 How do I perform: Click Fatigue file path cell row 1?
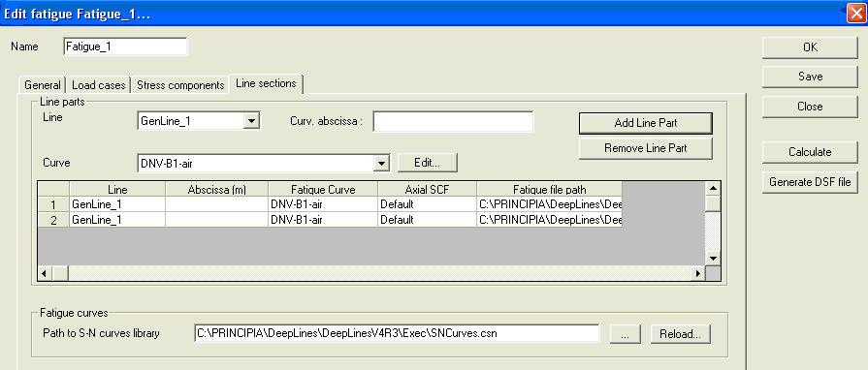[x=550, y=204]
